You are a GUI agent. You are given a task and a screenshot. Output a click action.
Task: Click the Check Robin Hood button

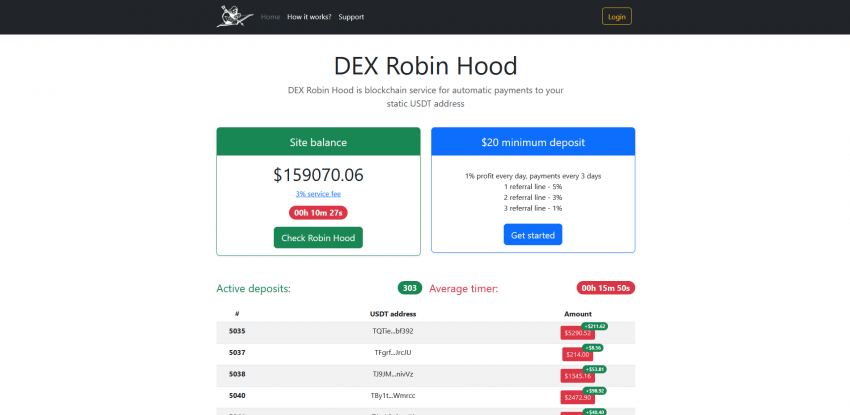[x=318, y=237]
